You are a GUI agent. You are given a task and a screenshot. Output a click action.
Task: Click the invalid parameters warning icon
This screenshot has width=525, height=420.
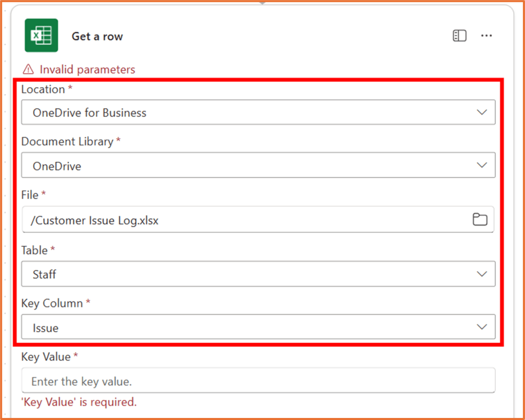(28, 69)
